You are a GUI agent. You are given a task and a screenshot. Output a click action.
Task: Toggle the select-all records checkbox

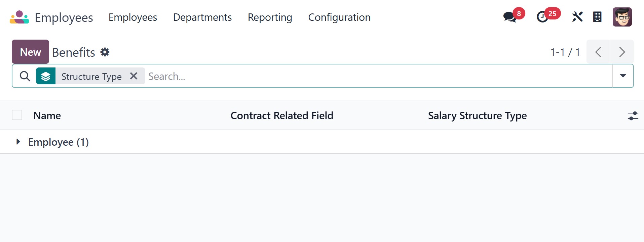[17, 115]
